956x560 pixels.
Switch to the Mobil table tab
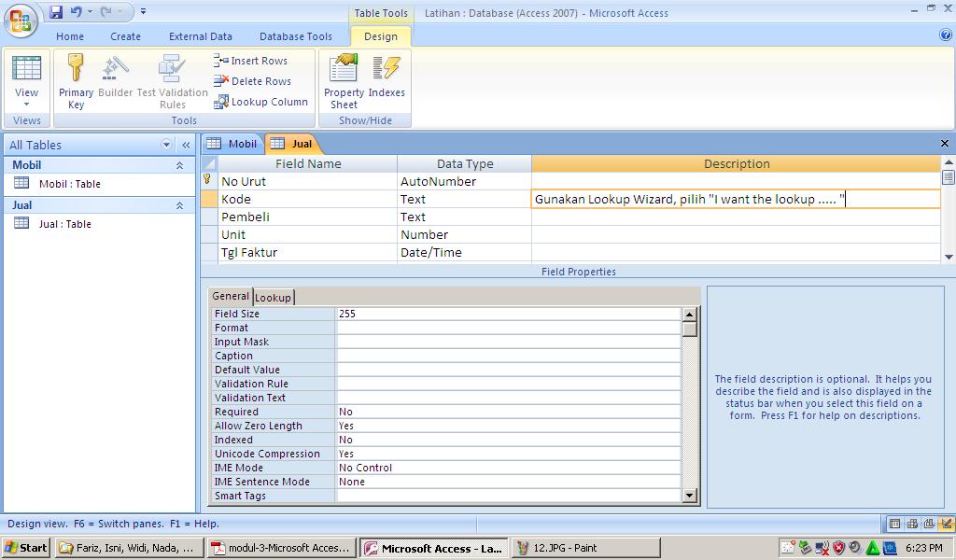click(x=232, y=144)
